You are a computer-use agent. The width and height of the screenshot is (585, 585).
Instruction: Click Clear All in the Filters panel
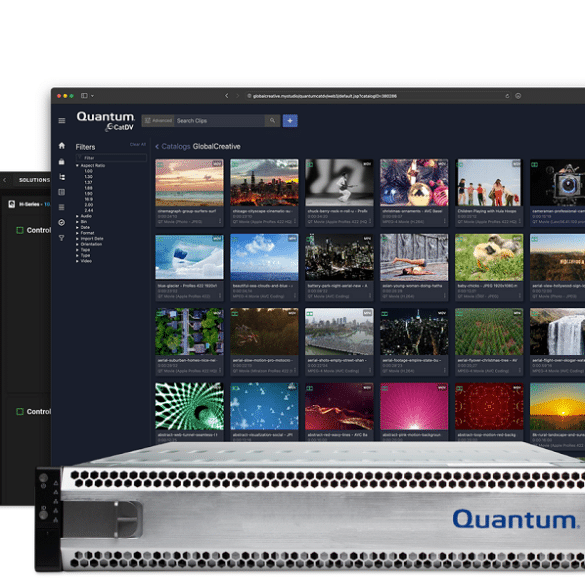(x=138, y=144)
